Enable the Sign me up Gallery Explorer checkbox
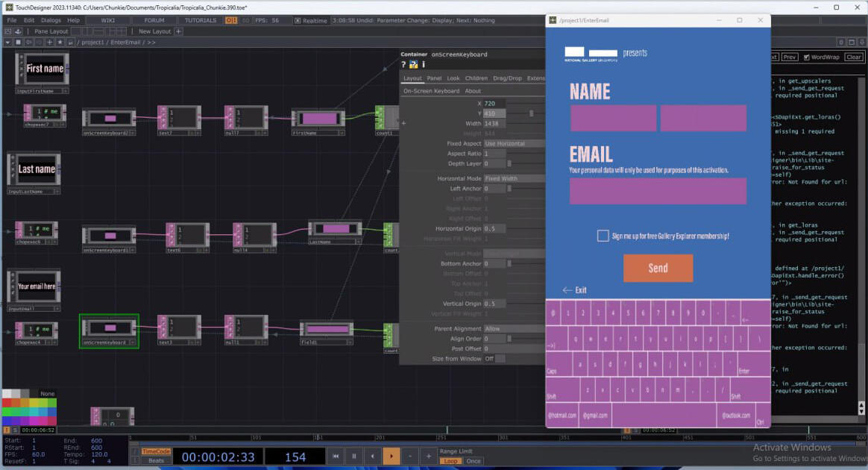The width and height of the screenshot is (868, 470). click(603, 235)
